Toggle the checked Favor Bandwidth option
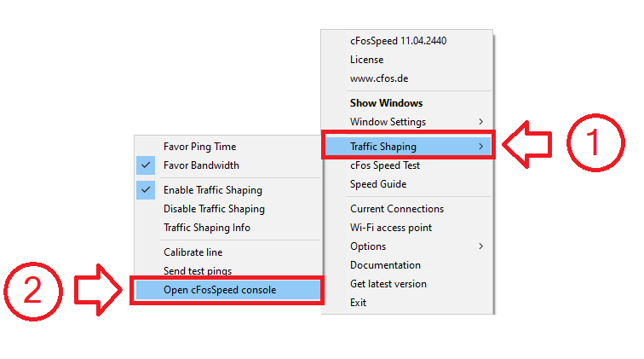 click(x=201, y=165)
